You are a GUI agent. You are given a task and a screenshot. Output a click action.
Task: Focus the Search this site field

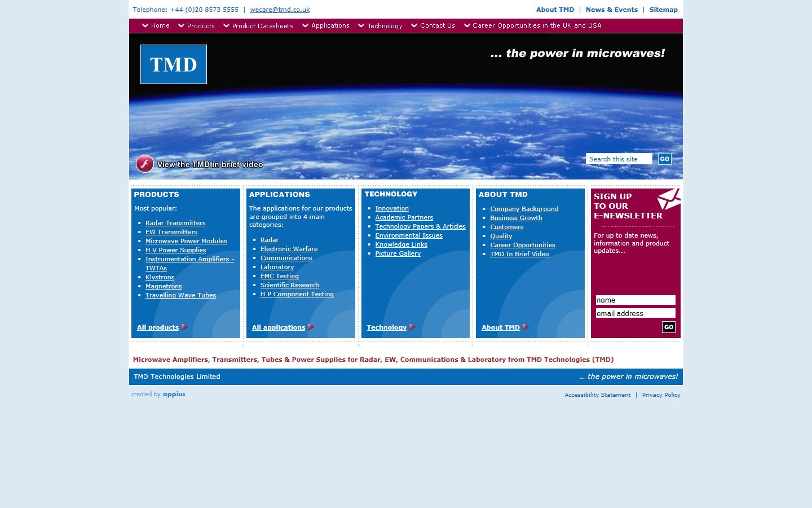tap(619, 159)
